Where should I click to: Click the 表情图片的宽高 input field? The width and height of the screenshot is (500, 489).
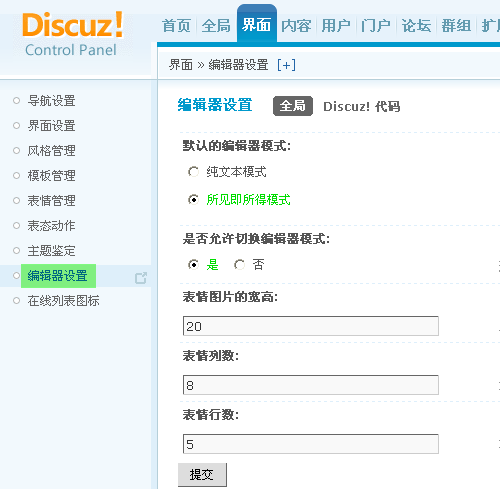(x=311, y=326)
